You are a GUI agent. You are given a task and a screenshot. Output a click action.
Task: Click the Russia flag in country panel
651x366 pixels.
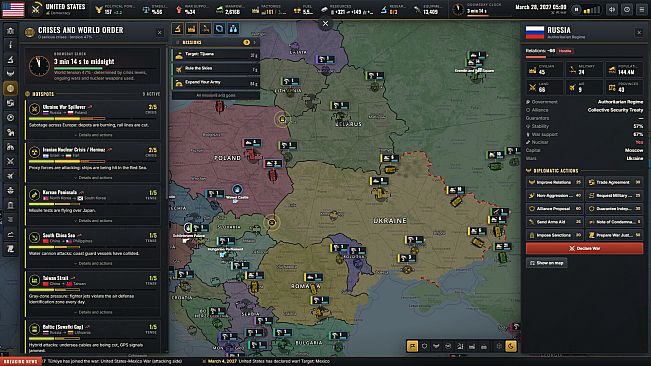(x=535, y=32)
